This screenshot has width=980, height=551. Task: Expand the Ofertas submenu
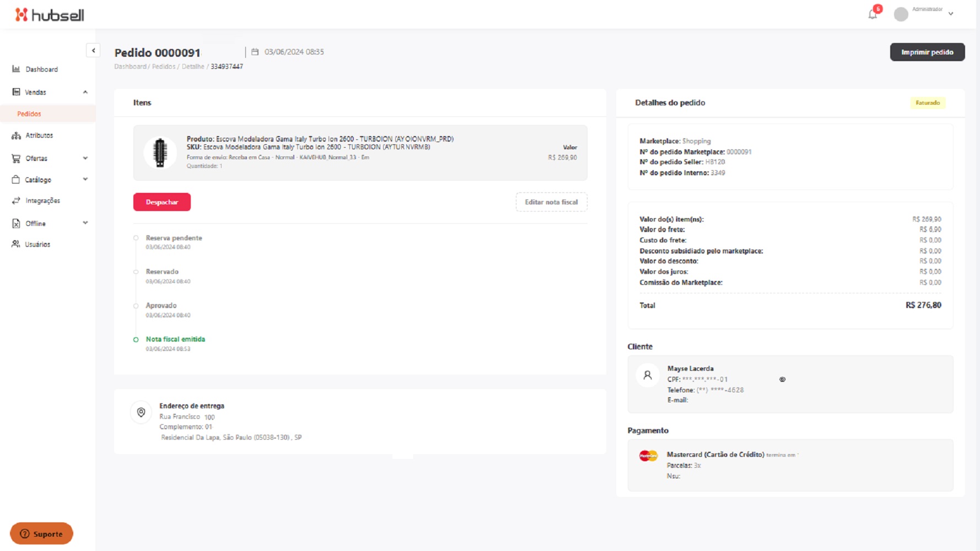coord(85,158)
